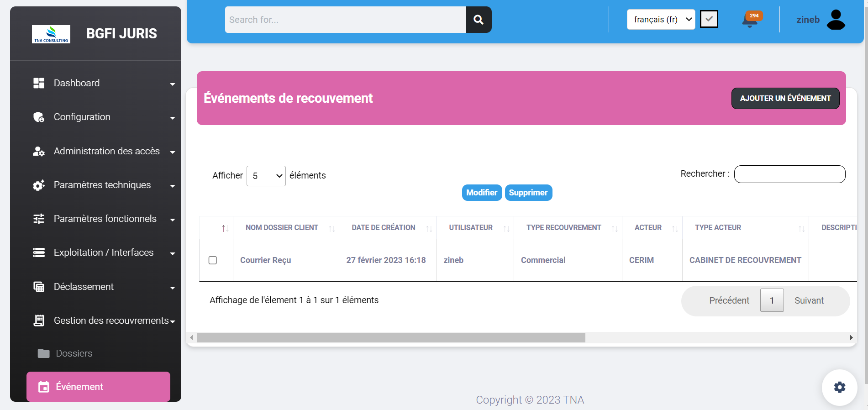Focus the Rechercher table filter field
The width and height of the screenshot is (868, 410).
[x=789, y=174]
